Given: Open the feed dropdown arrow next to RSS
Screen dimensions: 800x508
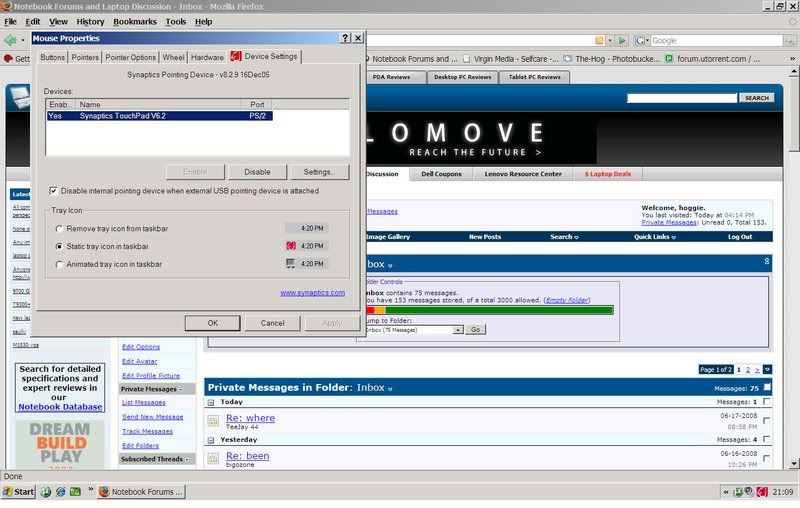Looking at the screenshot, I should 610,40.
